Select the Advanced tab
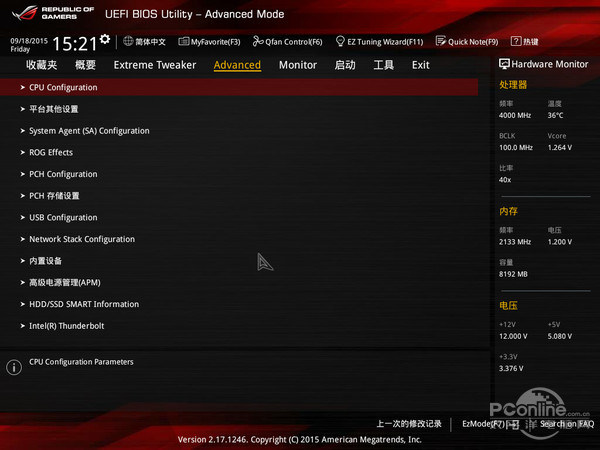 click(x=237, y=65)
